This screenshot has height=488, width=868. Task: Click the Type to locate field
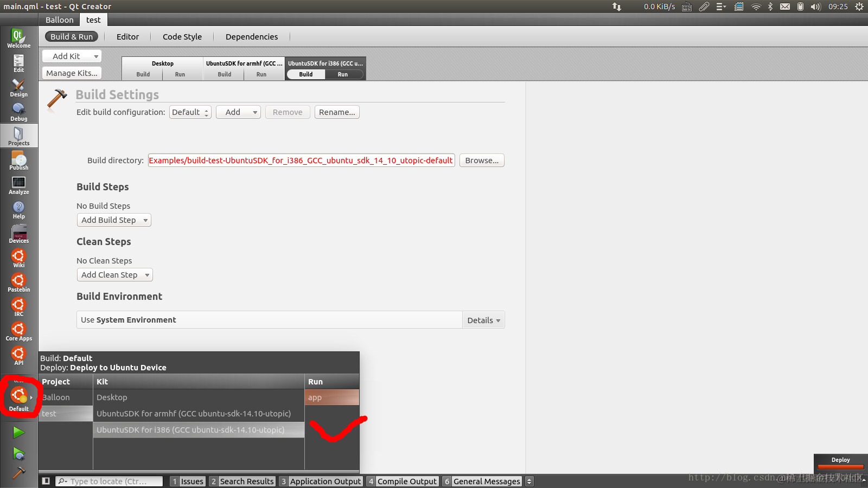coord(109,481)
